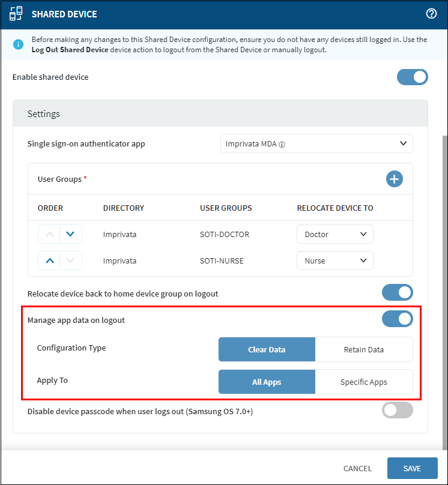Save the Shared Device configuration
This screenshot has width=448, height=485.
pyautogui.click(x=412, y=468)
